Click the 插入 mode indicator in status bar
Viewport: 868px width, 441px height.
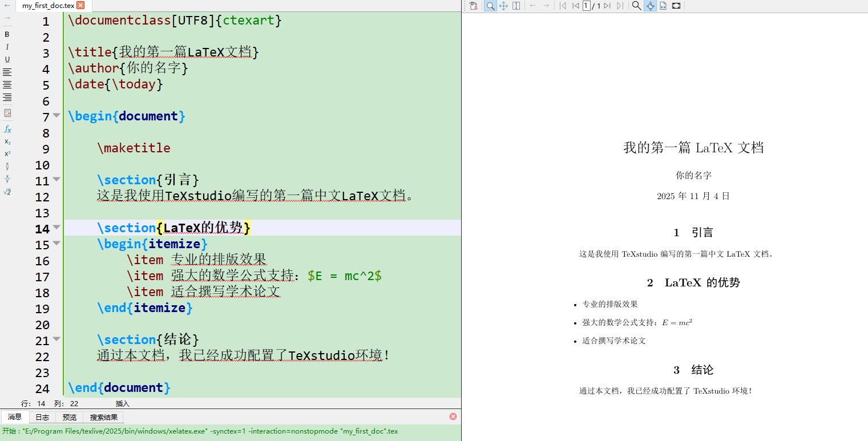click(x=123, y=403)
